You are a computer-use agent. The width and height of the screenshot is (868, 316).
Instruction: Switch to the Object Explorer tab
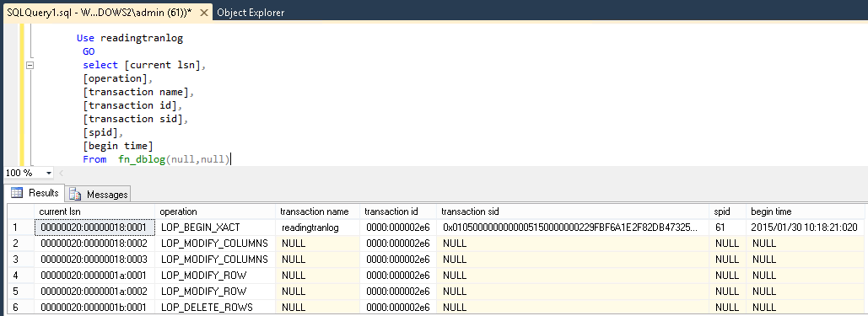point(251,12)
